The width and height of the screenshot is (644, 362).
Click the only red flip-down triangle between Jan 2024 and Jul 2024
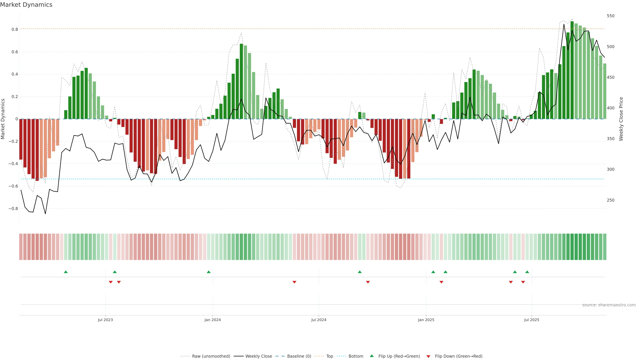pos(294,282)
